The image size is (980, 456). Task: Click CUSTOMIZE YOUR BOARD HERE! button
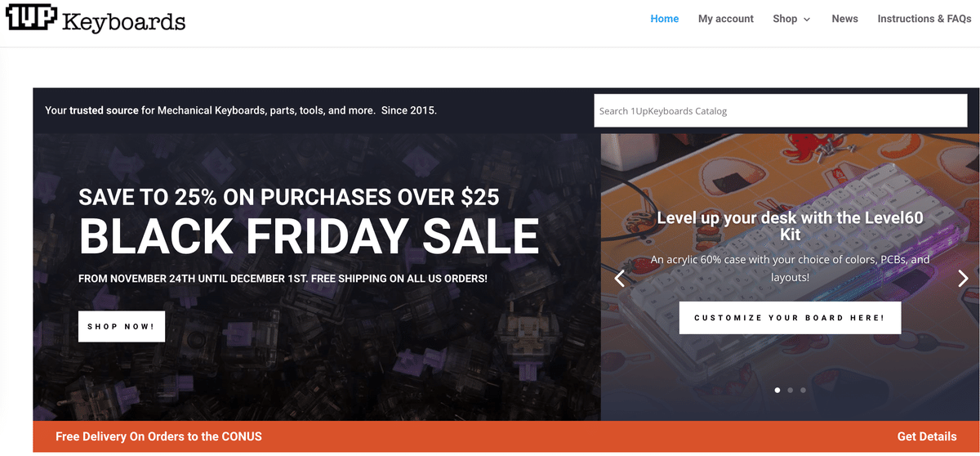coord(790,318)
